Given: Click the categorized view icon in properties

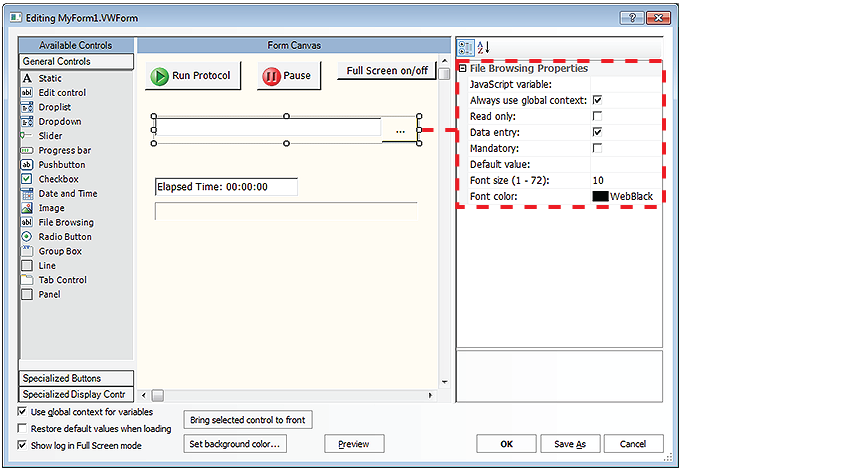Looking at the screenshot, I should tap(465, 47).
